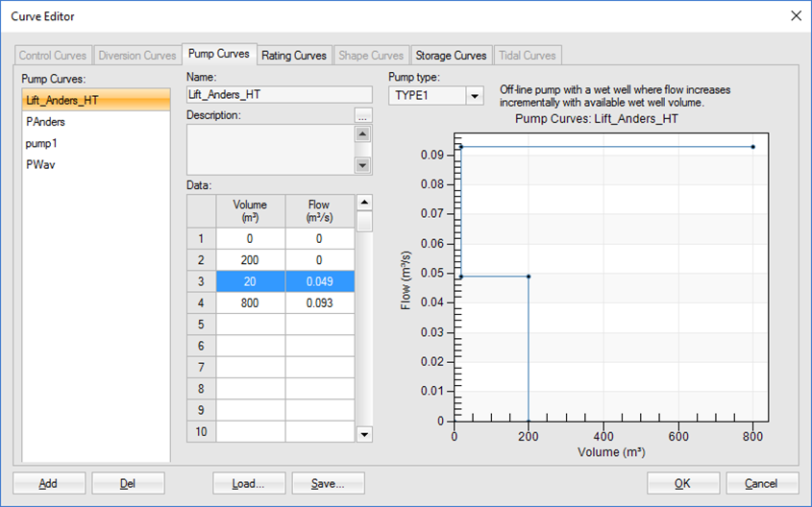Click the description box scroll down arrow

[362, 165]
